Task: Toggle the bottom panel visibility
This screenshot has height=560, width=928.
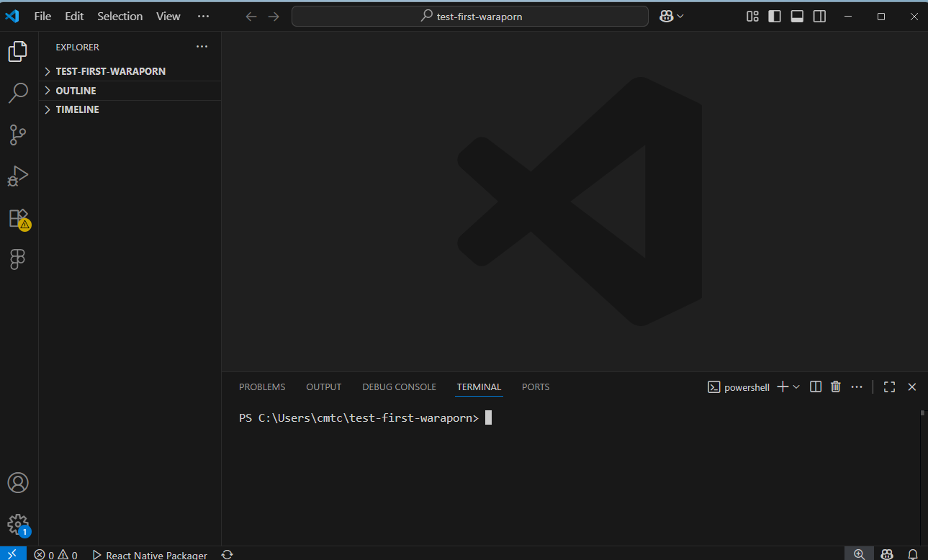Action: [x=797, y=17]
